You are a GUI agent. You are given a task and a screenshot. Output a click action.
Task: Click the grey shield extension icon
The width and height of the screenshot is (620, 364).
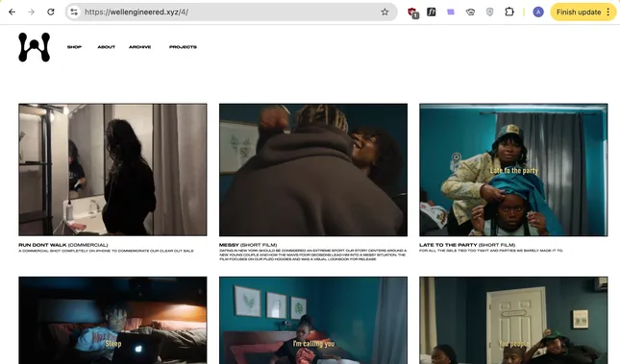click(489, 12)
